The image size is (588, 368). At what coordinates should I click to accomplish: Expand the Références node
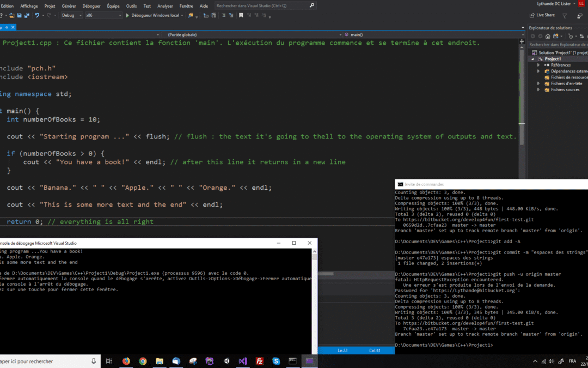pos(538,65)
